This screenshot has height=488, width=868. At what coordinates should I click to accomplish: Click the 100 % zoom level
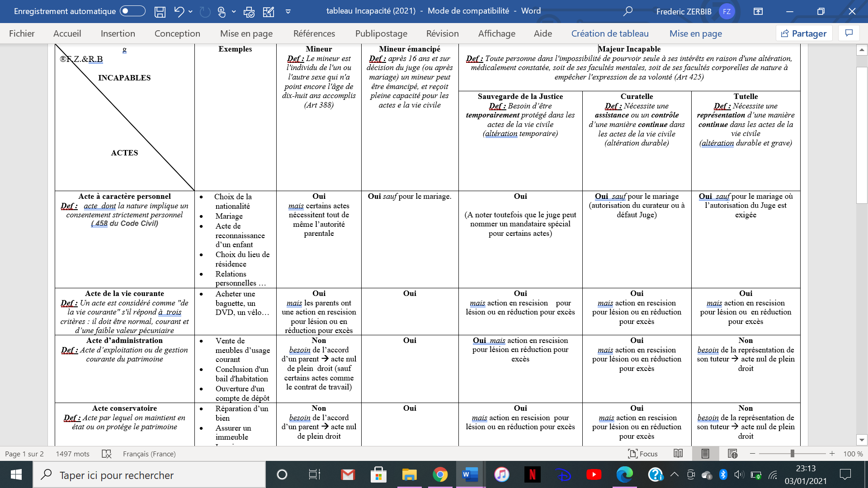853,454
